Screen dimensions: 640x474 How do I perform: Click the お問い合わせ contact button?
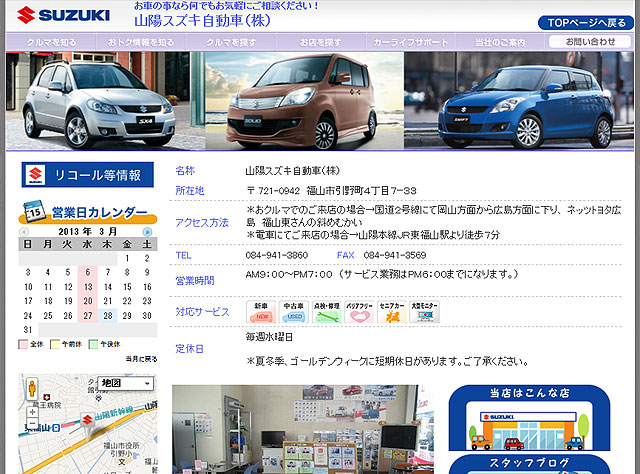coord(590,42)
